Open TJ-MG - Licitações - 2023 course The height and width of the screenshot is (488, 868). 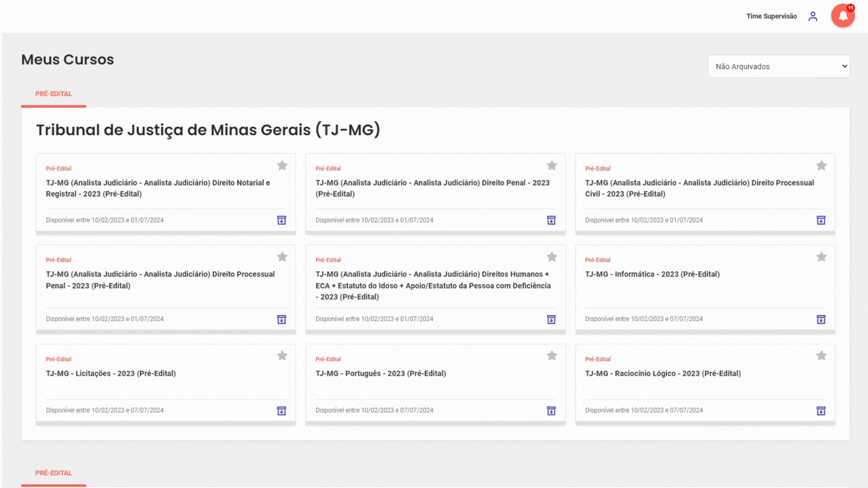point(111,374)
